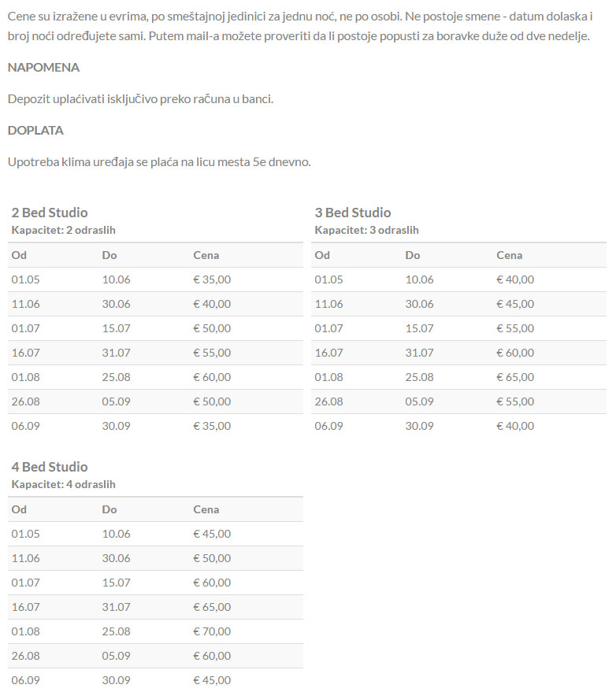Viewport: 616px width, 692px height.
Task: Click Cena column header in 2 Bed Studio table
Action: [x=206, y=255]
